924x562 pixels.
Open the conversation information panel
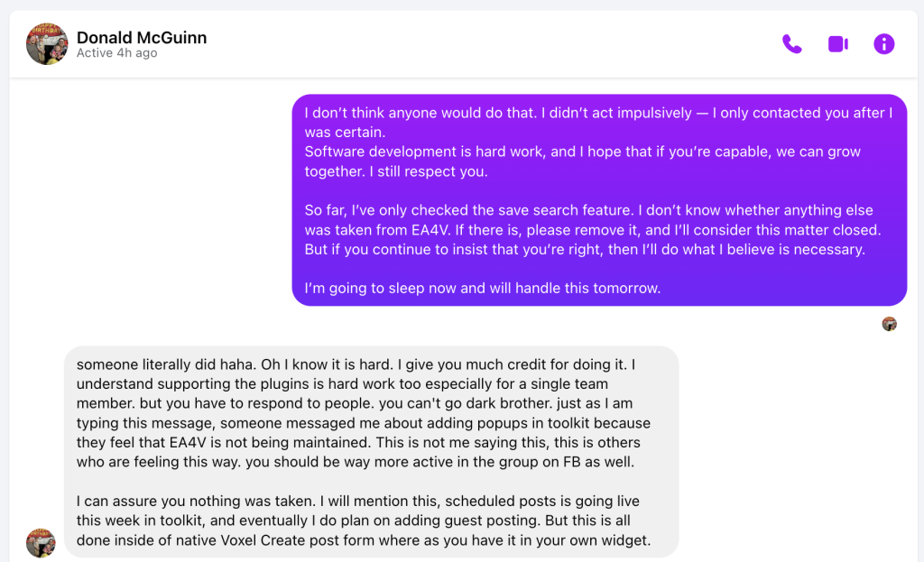coord(884,44)
